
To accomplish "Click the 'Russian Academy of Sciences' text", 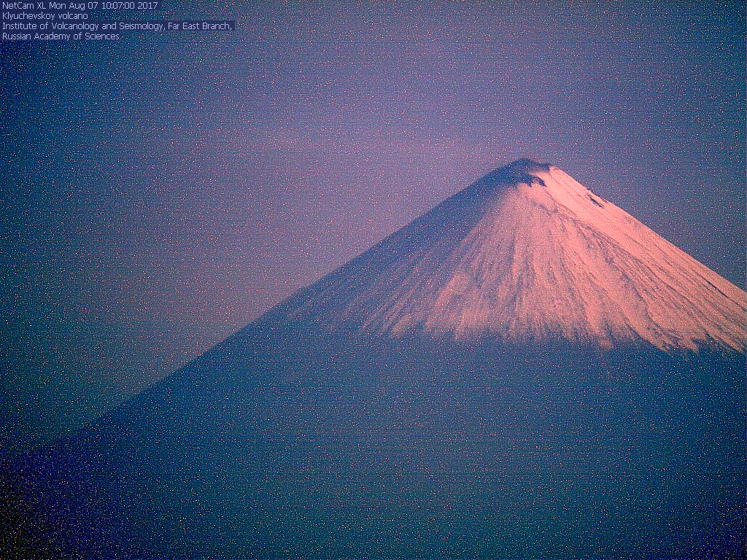I will coord(61,36).
